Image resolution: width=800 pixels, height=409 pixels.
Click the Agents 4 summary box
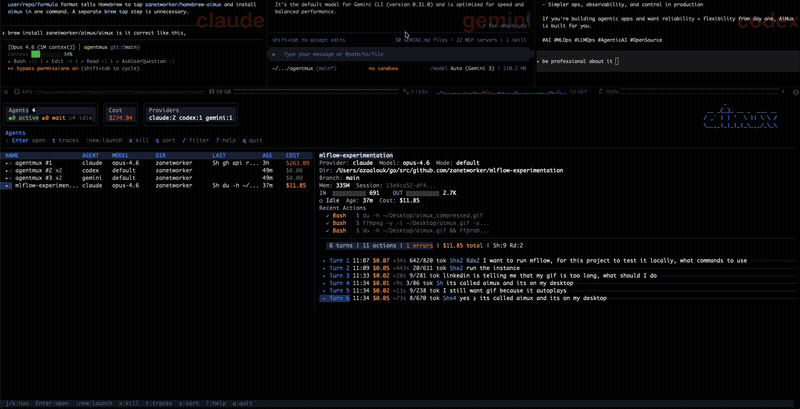click(x=50, y=114)
